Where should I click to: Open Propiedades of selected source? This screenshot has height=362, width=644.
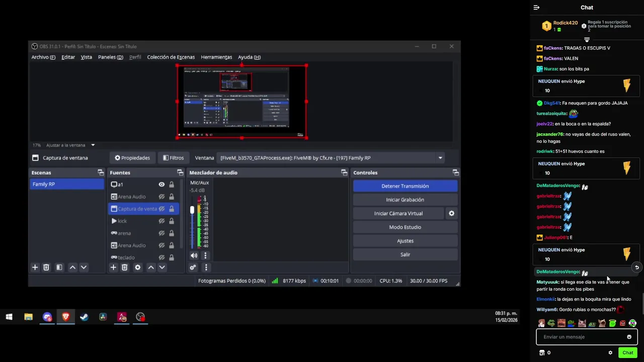(132, 158)
